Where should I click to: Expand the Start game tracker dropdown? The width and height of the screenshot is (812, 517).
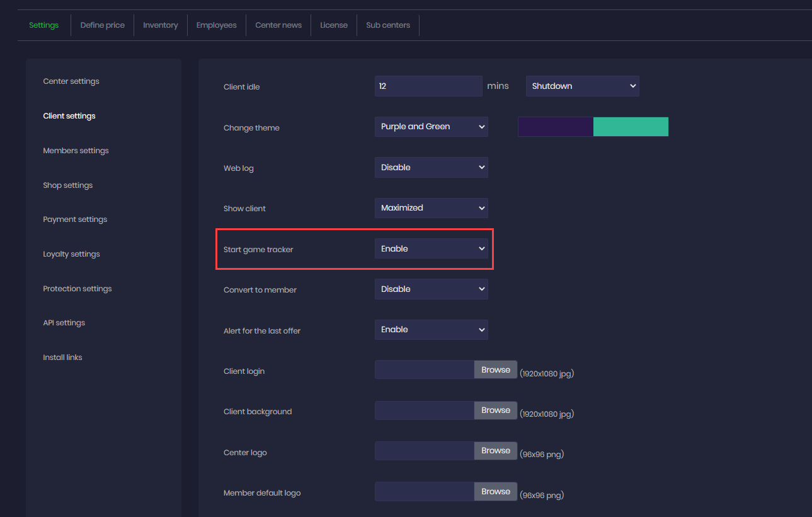click(431, 249)
